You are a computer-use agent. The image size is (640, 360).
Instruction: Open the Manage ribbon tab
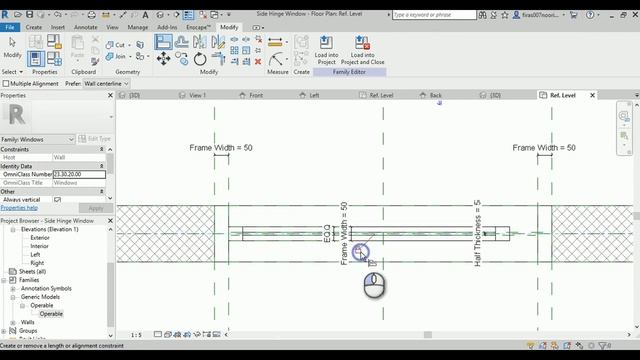138,27
